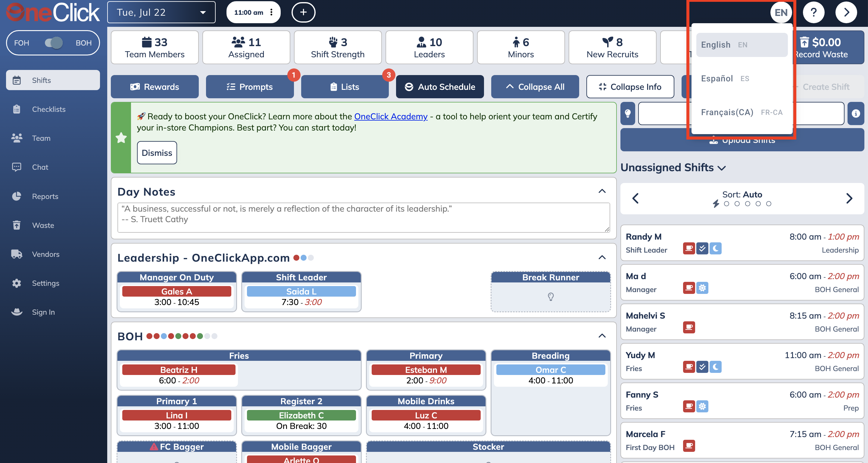Click the Record Waste $0.00 button
Viewport: 868px width, 463px height.
tap(822, 48)
